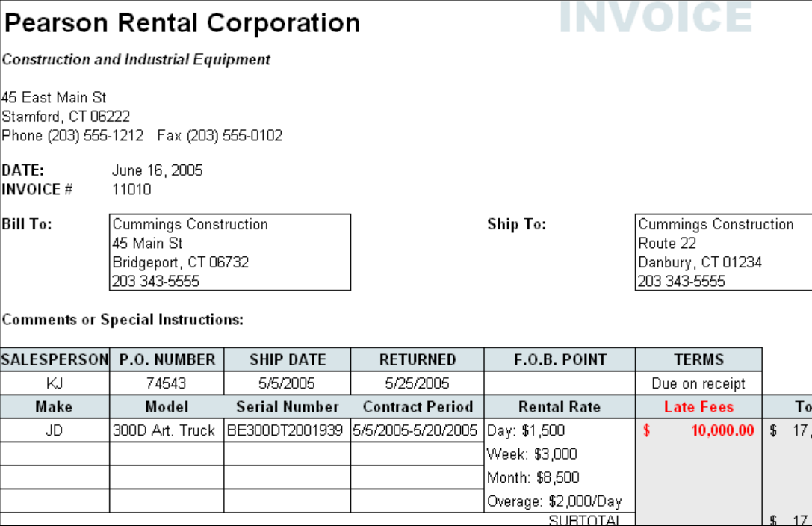Click the SALESPERSON column header
812x526 pixels.
(x=55, y=359)
